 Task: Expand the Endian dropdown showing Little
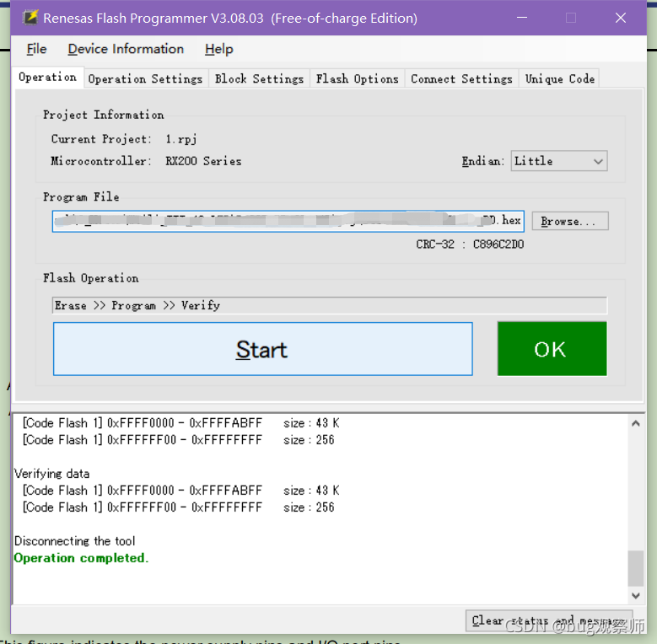[559, 161]
